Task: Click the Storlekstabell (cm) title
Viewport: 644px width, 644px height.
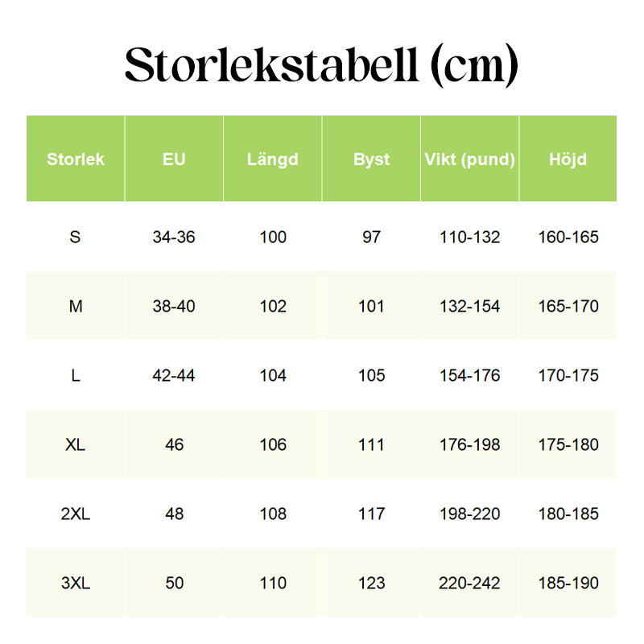Action: tap(321, 66)
